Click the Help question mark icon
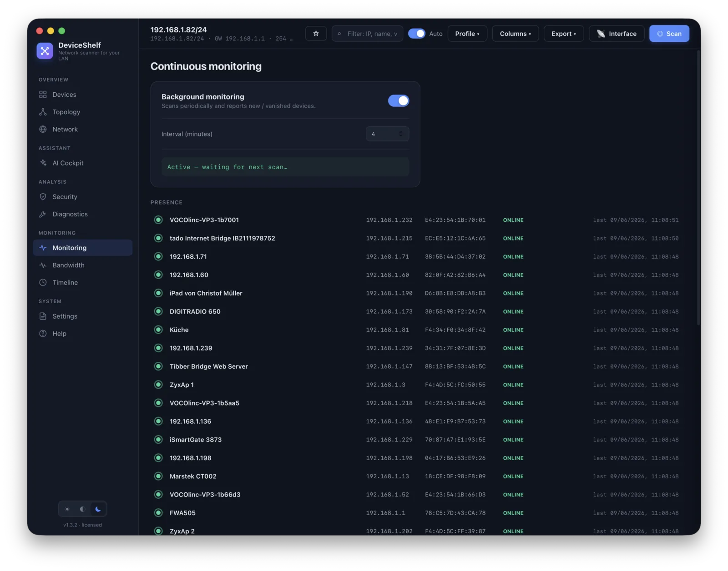 [43, 334]
